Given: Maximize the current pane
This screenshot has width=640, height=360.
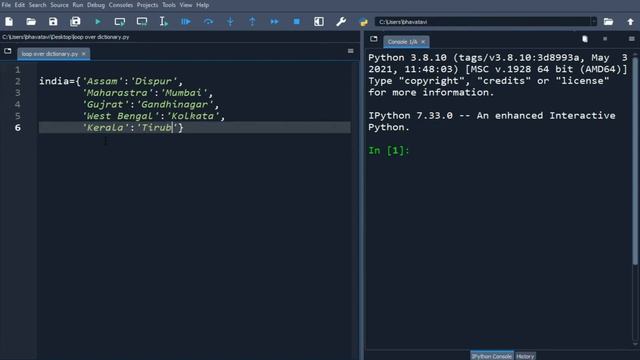Looking at the screenshot, I should click(319, 22).
